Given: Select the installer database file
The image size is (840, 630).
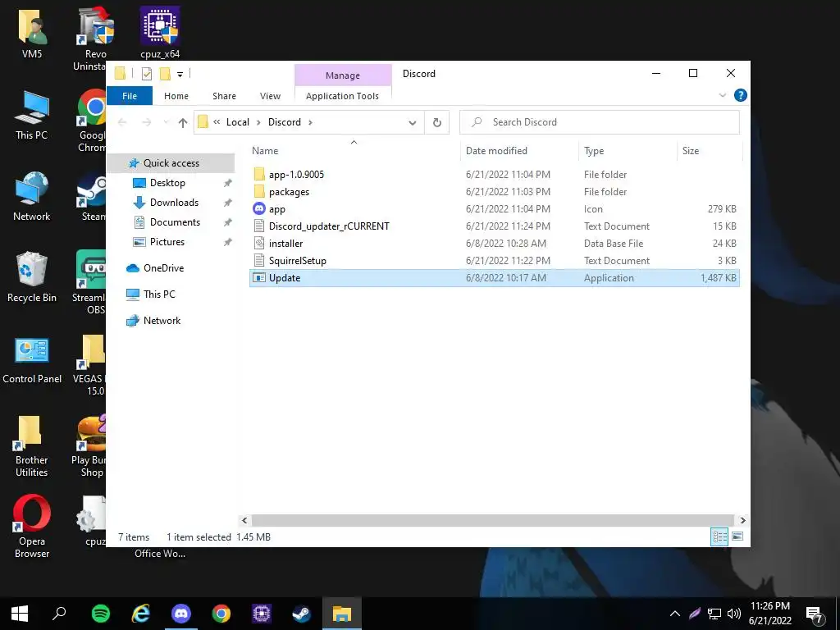Looking at the screenshot, I should point(285,243).
